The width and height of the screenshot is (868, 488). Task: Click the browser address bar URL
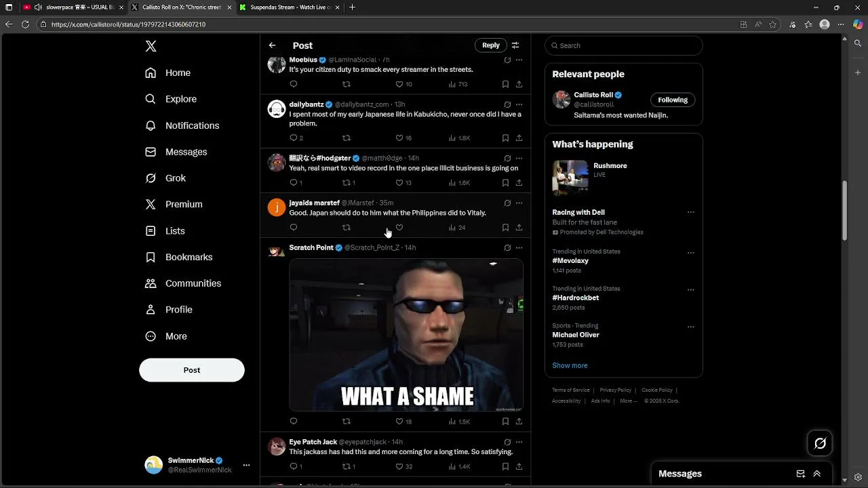(128, 24)
